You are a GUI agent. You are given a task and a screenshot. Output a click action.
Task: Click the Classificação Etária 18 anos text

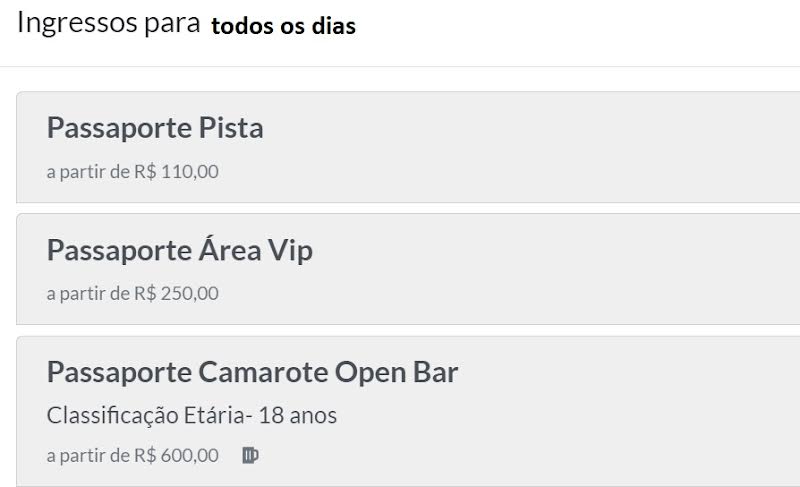pyautogui.click(x=192, y=415)
